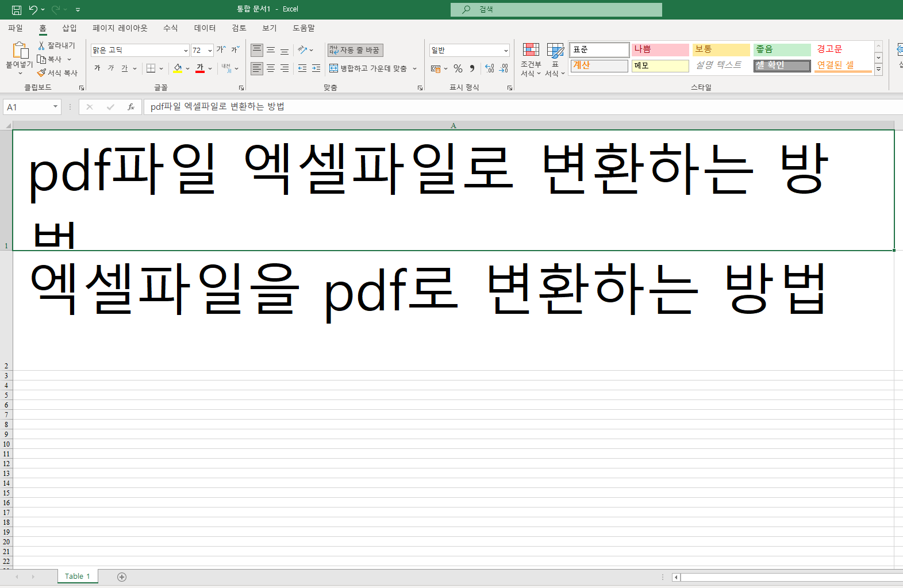Click the accounting number format icon
Image resolution: width=903 pixels, height=588 pixels.
tap(436, 68)
